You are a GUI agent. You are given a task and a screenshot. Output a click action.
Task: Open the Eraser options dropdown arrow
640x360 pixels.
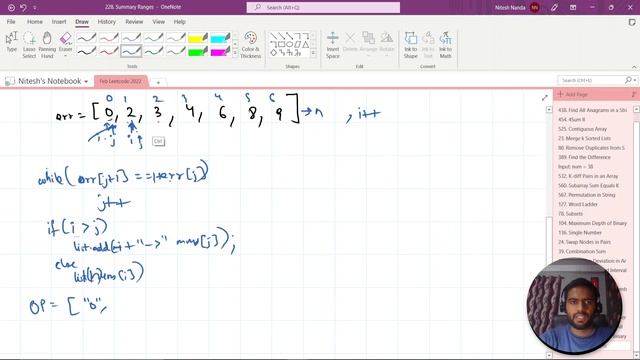(x=65, y=56)
